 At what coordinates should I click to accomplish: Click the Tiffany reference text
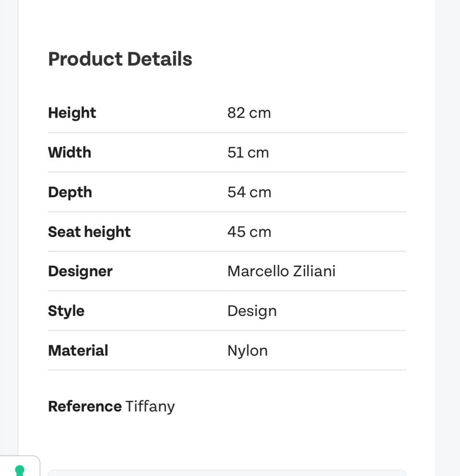click(x=150, y=407)
